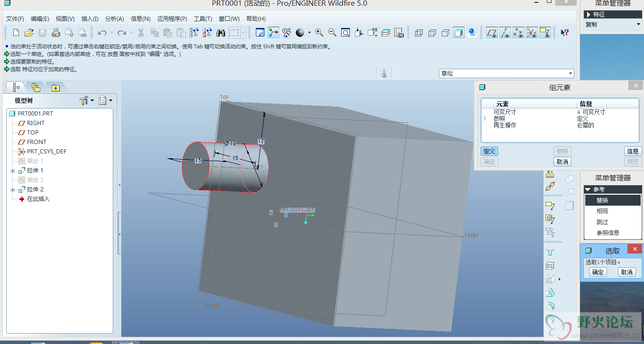Screen dimensions: 644x344
Task: Select the Round tool icon
Action: click(x=550, y=306)
